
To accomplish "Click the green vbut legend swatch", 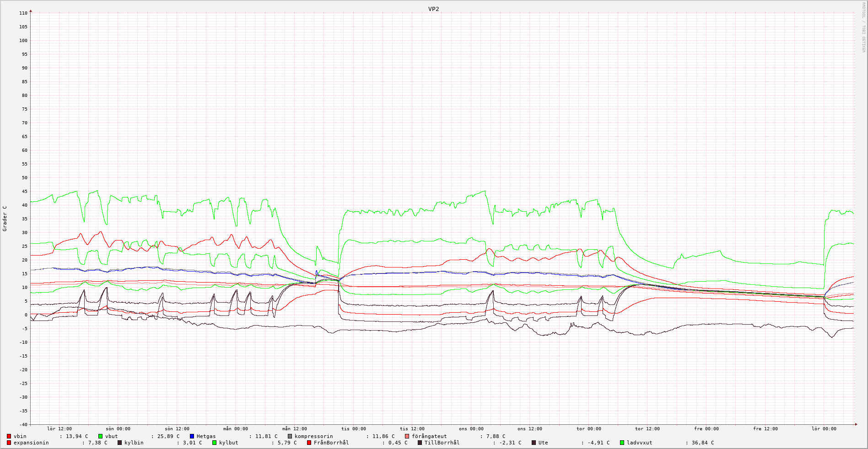I will [101, 437].
